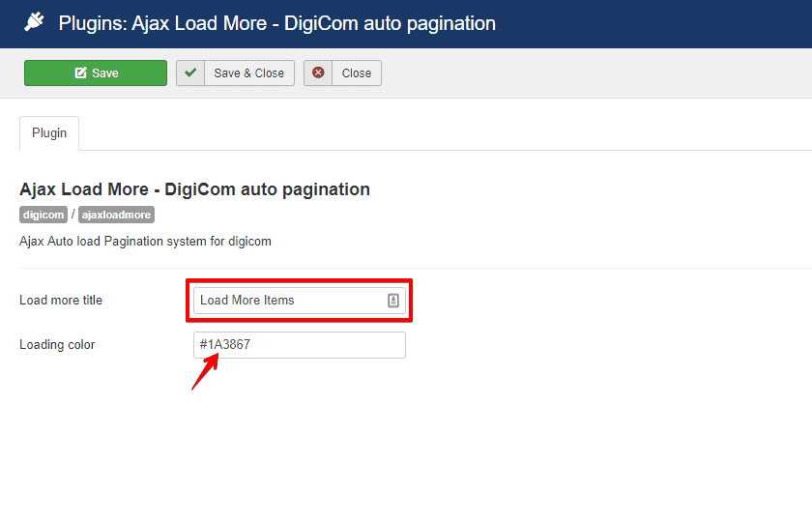Image resolution: width=812 pixels, height=520 pixels.
Task: Click the Save & Close button label
Action: click(248, 73)
